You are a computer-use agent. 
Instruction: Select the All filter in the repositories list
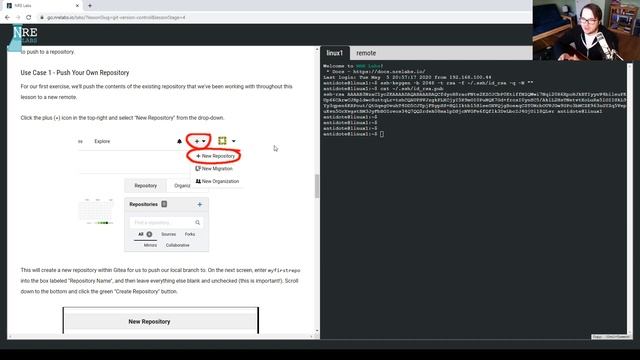(145, 234)
